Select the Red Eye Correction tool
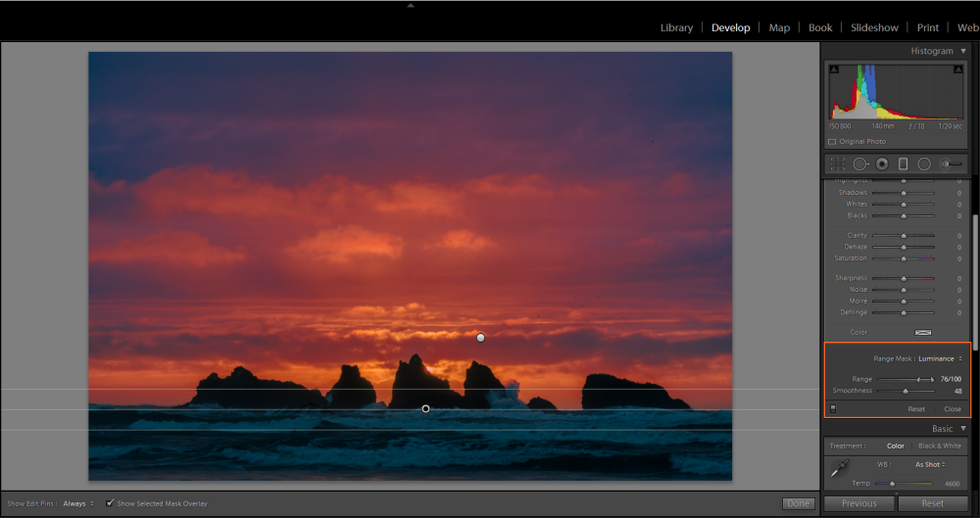980x518 pixels. point(882,164)
